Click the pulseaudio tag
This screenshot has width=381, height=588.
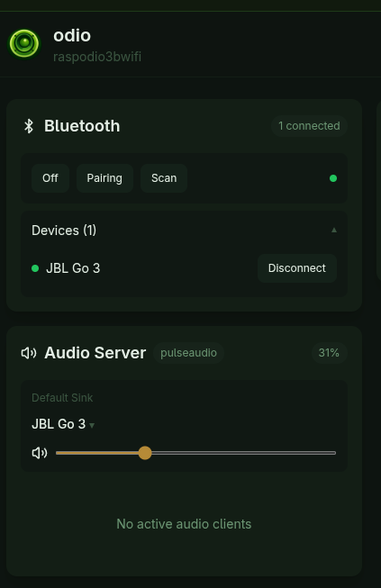188,353
